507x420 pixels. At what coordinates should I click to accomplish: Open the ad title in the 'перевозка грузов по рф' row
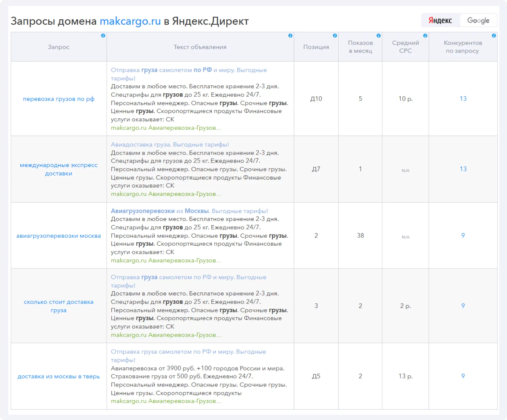(x=189, y=74)
